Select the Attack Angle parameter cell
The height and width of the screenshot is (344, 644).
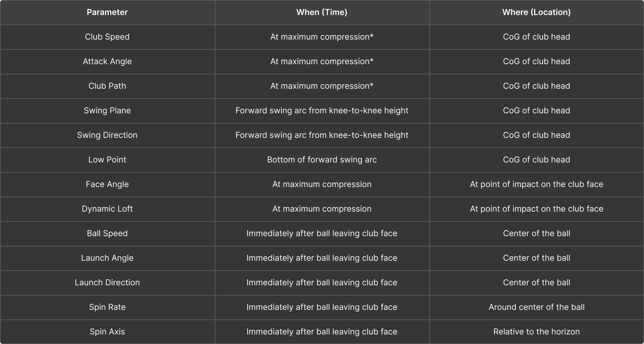point(107,61)
